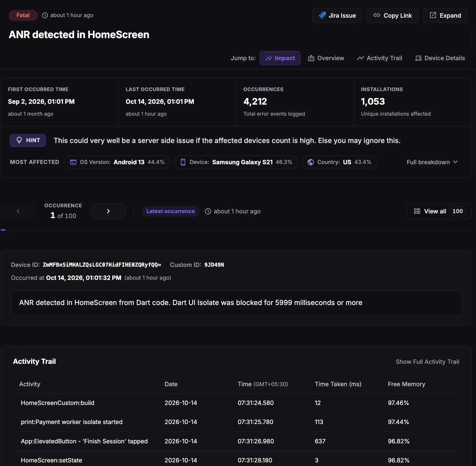
Task: Click the Latest occurrence badge
Action: pos(170,211)
